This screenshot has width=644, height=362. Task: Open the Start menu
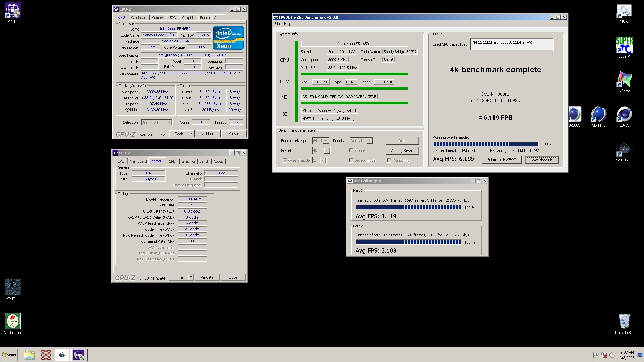click(9, 355)
